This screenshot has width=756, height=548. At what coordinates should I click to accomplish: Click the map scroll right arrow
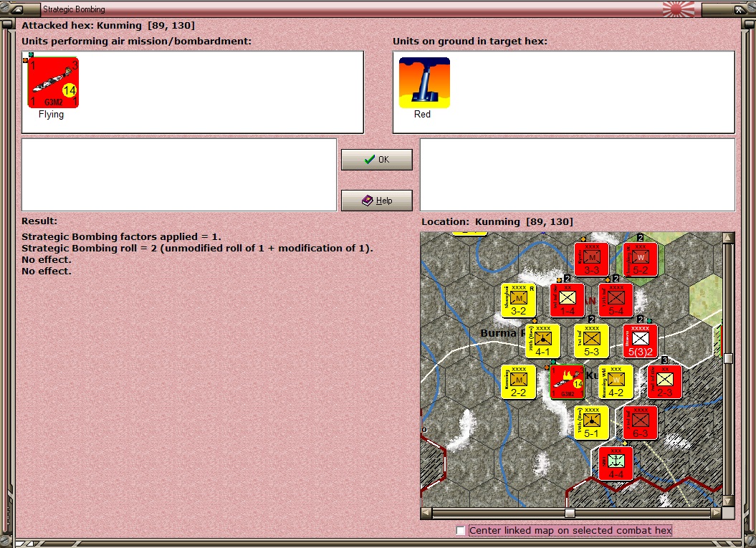tap(717, 513)
